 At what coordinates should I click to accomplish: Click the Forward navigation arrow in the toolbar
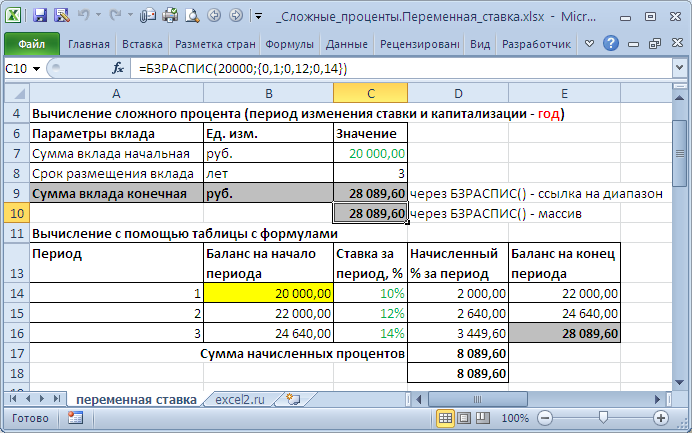click(236, 16)
